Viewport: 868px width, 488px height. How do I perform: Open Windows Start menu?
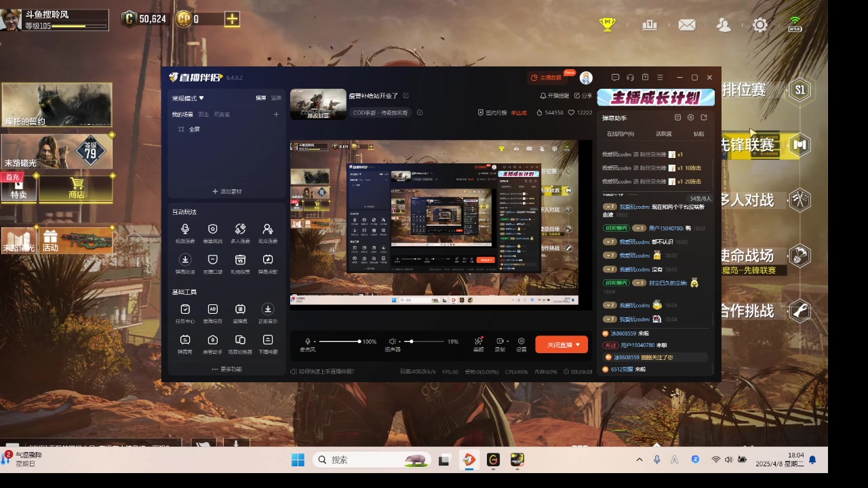coord(298,460)
